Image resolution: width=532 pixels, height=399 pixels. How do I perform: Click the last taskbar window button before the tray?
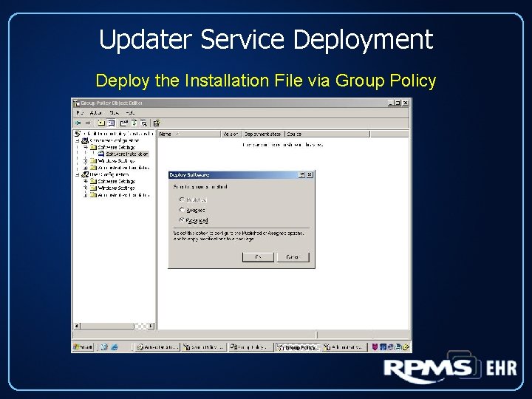click(x=344, y=347)
